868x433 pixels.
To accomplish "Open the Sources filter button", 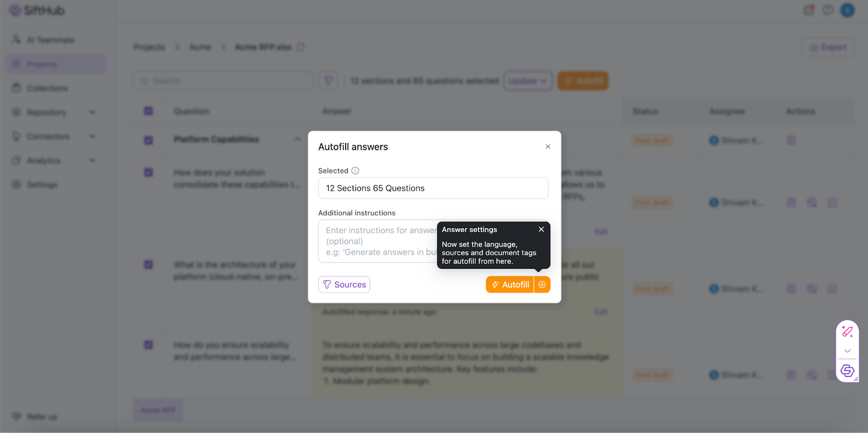I will tap(344, 285).
